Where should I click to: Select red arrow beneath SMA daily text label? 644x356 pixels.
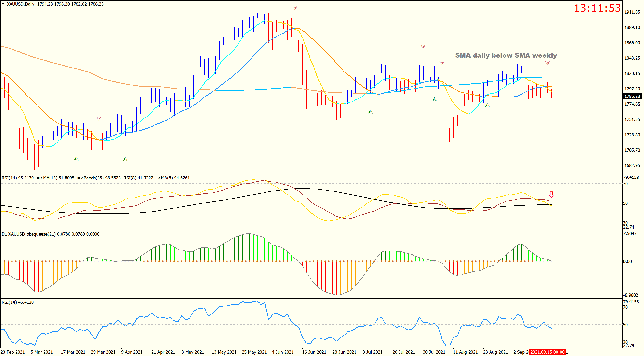[547, 63]
